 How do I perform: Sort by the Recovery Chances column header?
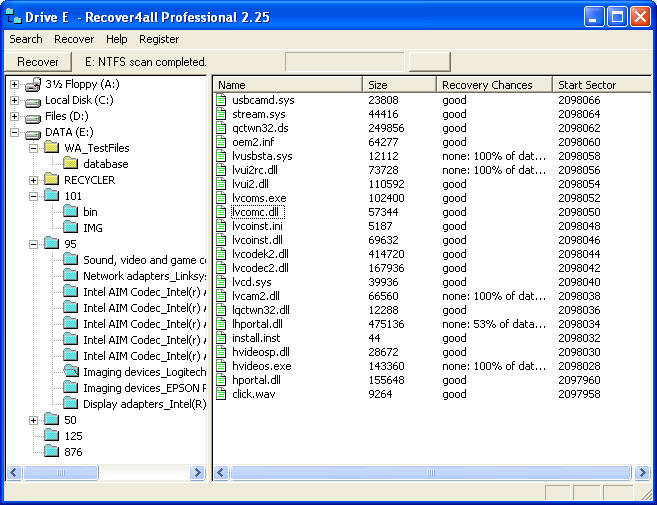pyautogui.click(x=495, y=85)
